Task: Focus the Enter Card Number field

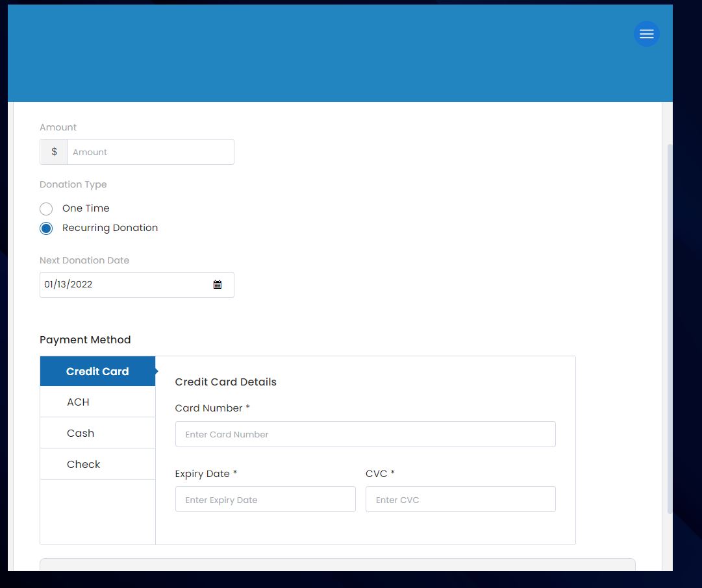Action: 366,434
